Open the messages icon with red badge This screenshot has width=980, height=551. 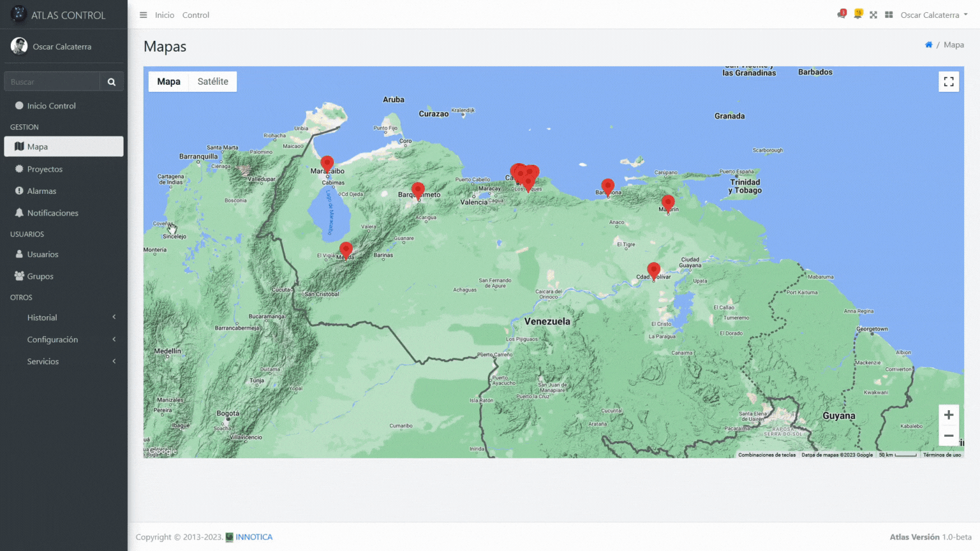tap(842, 15)
